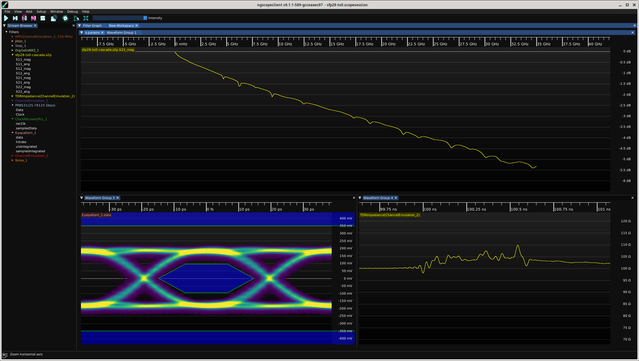Open the Add menu
Viewport: 639px width, 361px height.
tap(29, 12)
